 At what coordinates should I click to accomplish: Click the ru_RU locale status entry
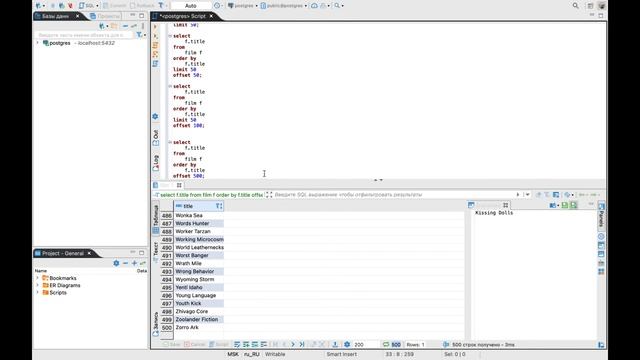pos(252,354)
